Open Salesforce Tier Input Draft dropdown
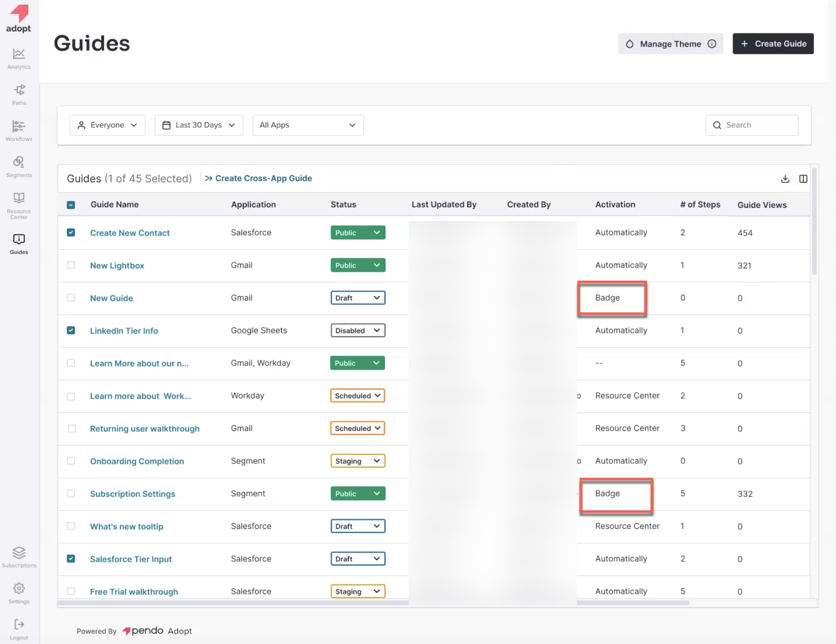The image size is (836, 644). [358, 559]
